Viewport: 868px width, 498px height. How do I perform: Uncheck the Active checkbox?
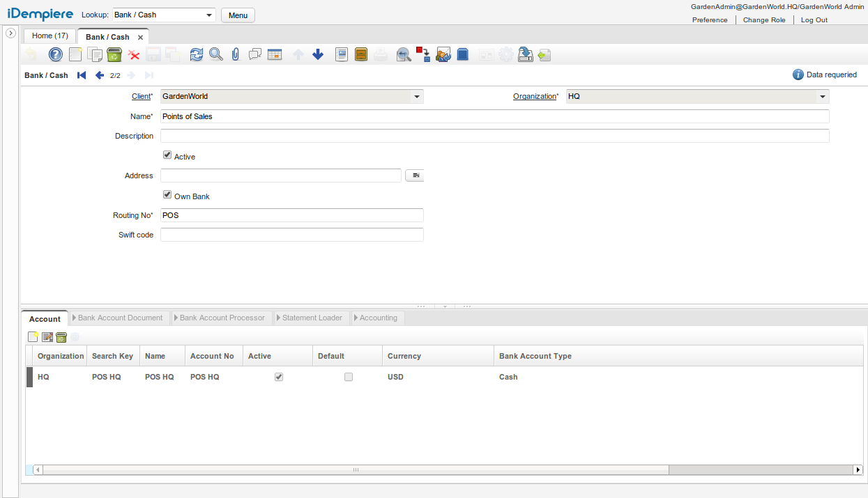(x=167, y=156)
